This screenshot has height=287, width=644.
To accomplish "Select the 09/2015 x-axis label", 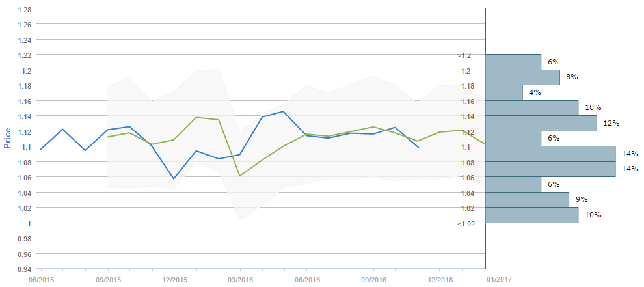I will (108, 279).
